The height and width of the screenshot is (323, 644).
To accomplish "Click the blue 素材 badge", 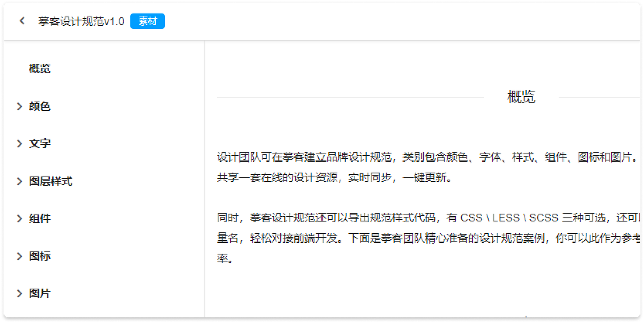I will 147,21.
